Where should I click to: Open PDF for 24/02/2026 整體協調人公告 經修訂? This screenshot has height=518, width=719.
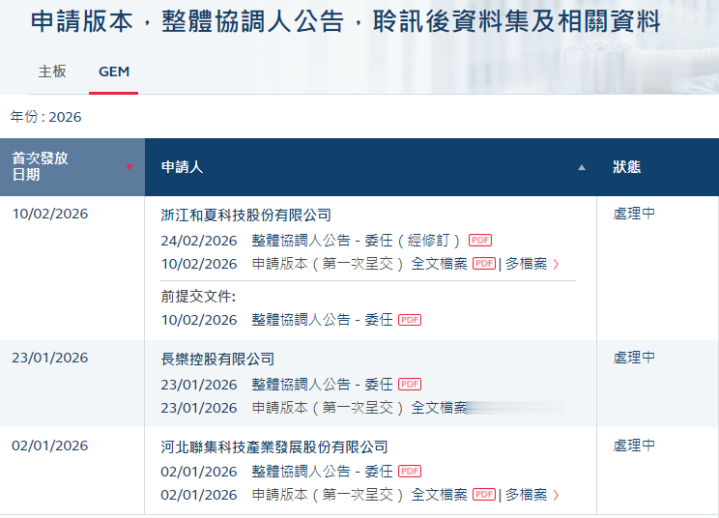[480, 240]
